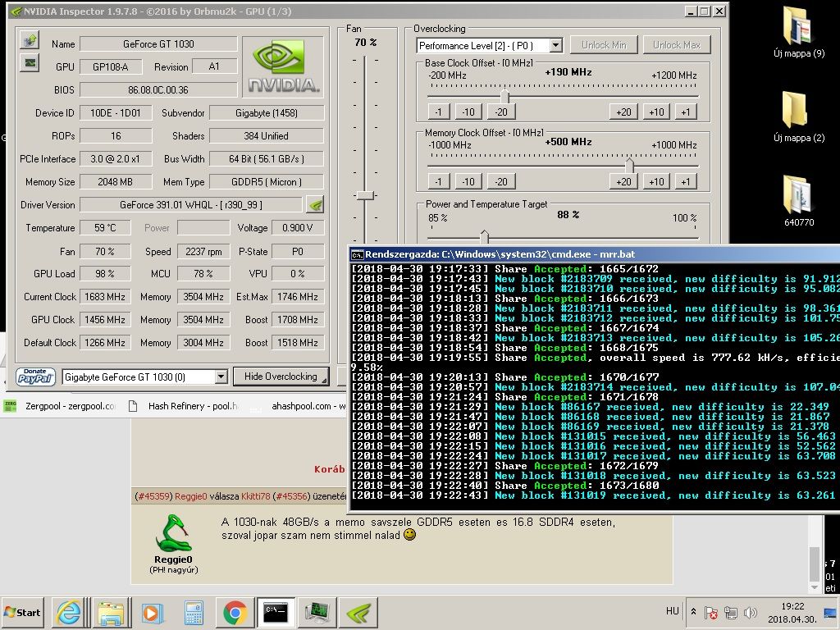Open sensor monitoring icon beside GPU field
This screenshot has height=630, width=840.
pos(30,63)
